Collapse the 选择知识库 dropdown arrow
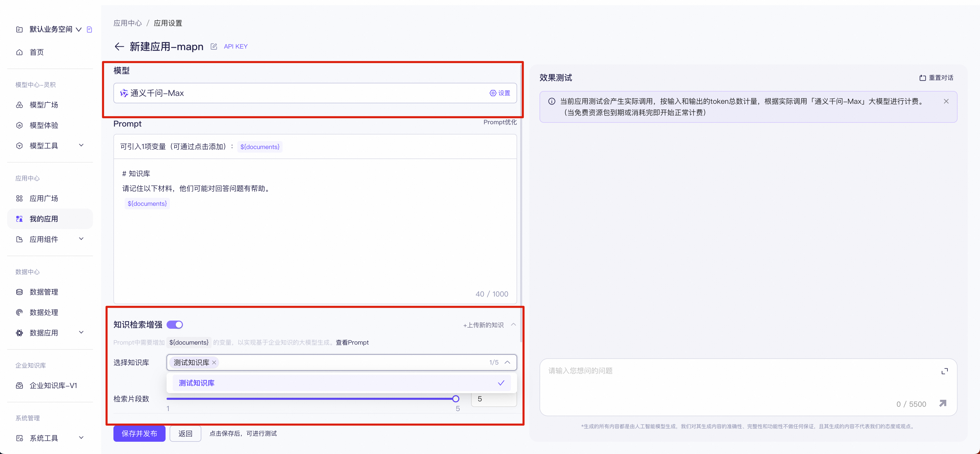 click(x=507, y=362)
